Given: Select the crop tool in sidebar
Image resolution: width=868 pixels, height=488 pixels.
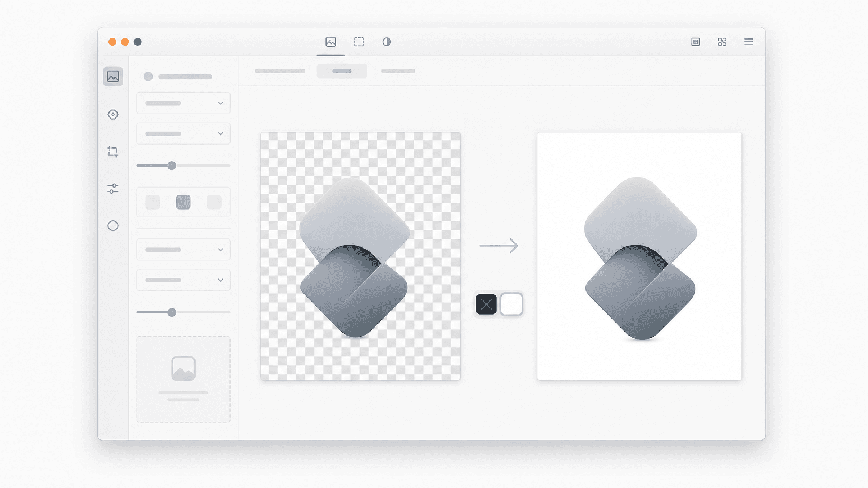Looking at the screenshot, I should pyautogui.click(x=113, y=151).
